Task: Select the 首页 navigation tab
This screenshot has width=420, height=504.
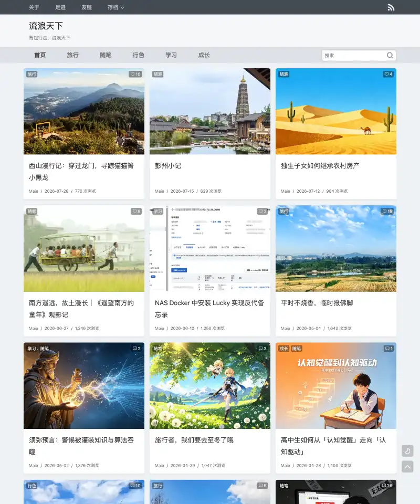Action: click(x=40, y=55)
